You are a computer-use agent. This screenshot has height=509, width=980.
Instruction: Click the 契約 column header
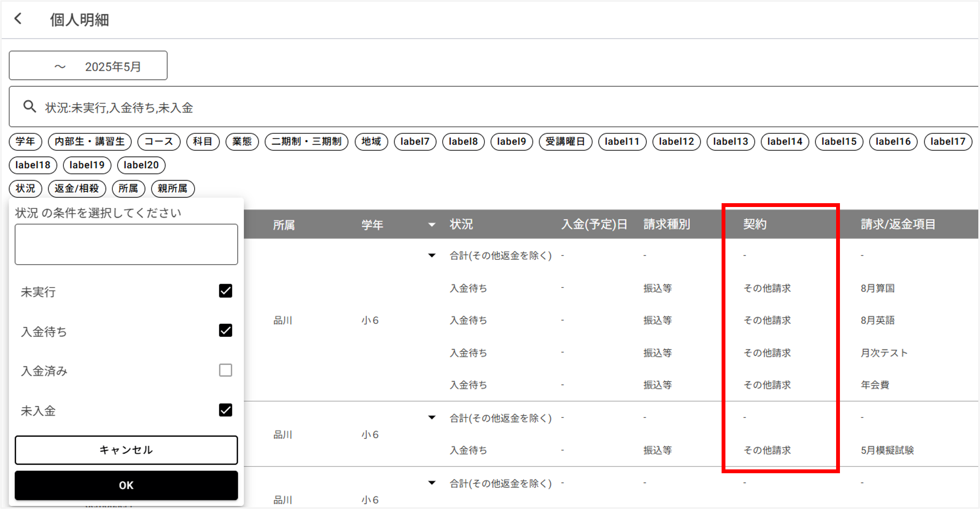click(754, 224)
